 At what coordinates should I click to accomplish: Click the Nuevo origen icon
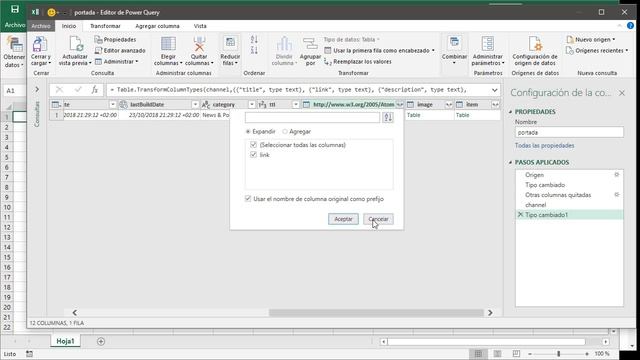click(x=570, y=40)
